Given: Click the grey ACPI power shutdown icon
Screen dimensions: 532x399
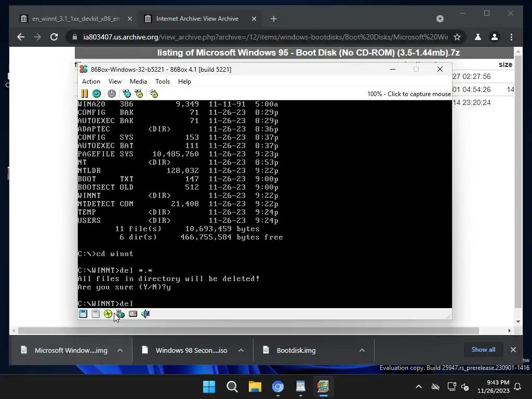Looking at the screenshot, I should click(x=112, y=94).
